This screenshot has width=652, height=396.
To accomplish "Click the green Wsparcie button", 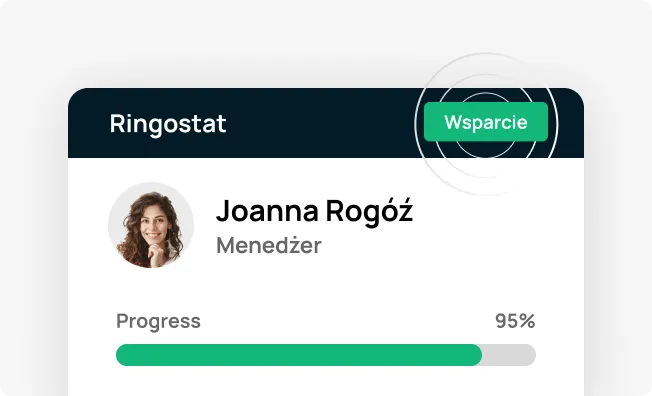I will click(x=486, y=122).
